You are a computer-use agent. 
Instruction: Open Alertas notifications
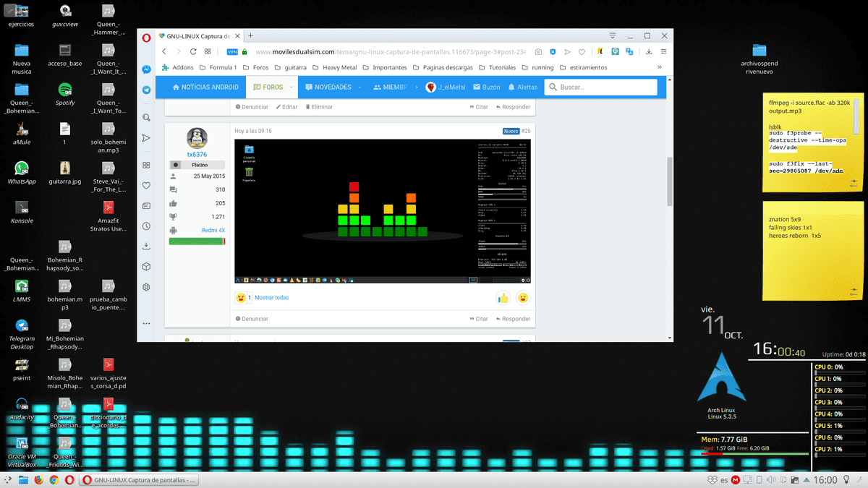click(x=523, y=87)
